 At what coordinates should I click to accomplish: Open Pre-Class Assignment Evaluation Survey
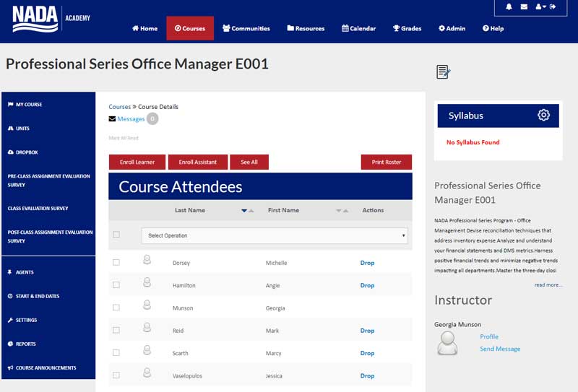click(48, 180)
